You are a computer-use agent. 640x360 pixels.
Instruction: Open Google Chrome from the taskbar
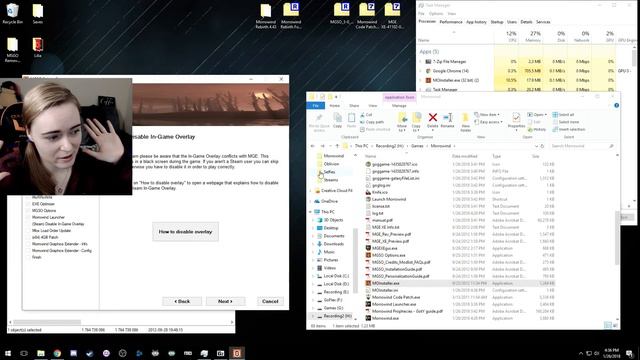(x=57, y=353)
